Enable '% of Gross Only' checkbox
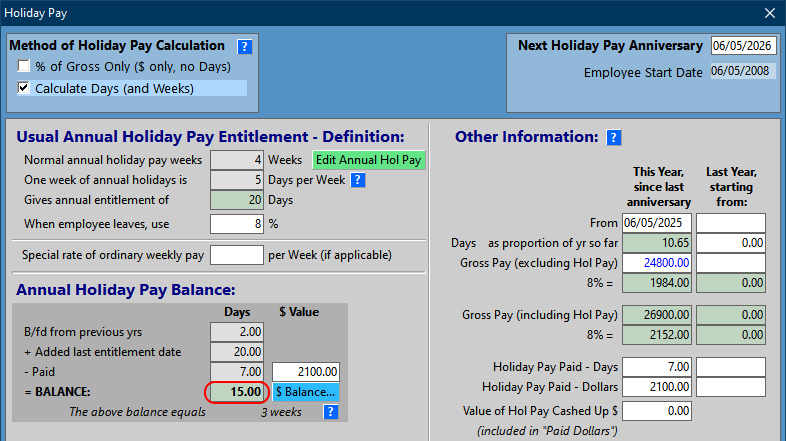The height and width of the screenshot is (441, 786). [25, 67]
